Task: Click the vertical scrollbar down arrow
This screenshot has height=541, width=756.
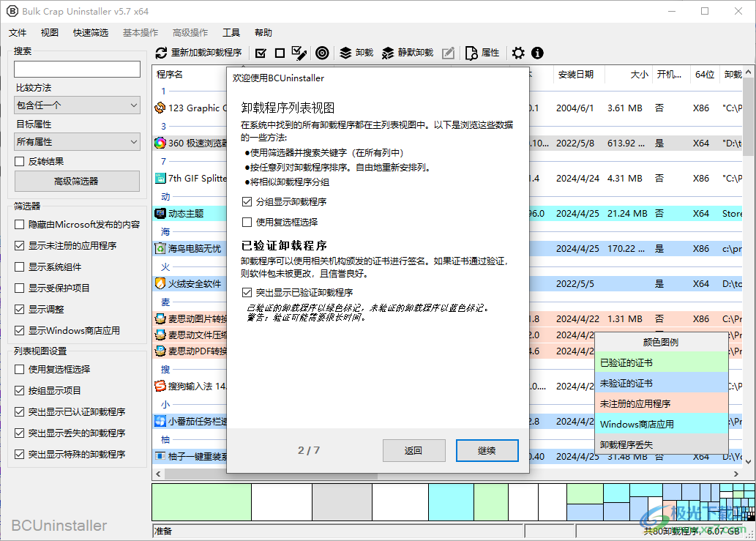Action: click(x=748, y=461)
